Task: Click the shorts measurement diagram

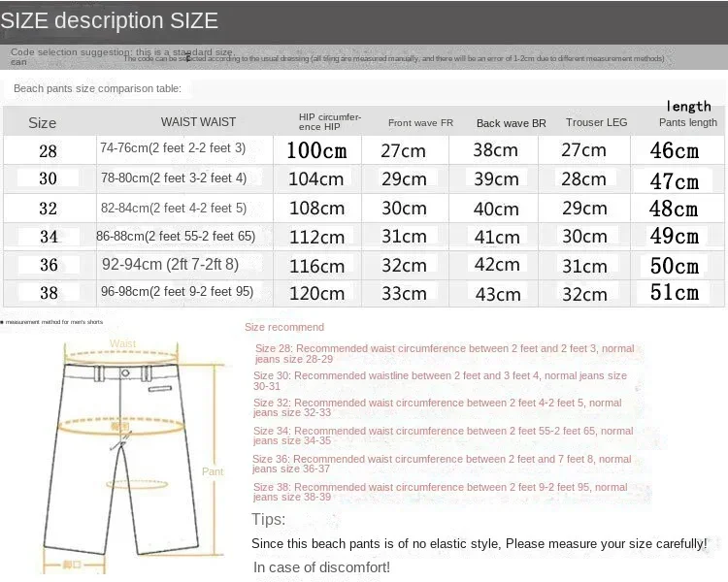Action: [135, 457]
